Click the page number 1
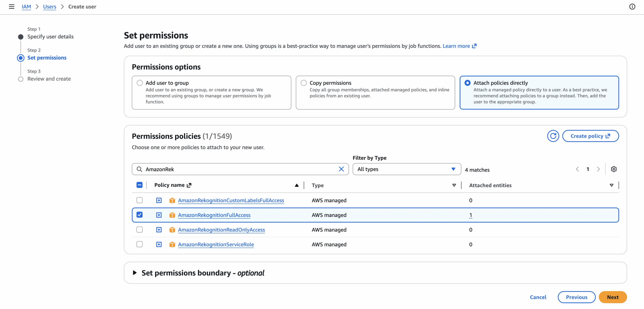Screen dimensions: 644x309 click(588, 169)
